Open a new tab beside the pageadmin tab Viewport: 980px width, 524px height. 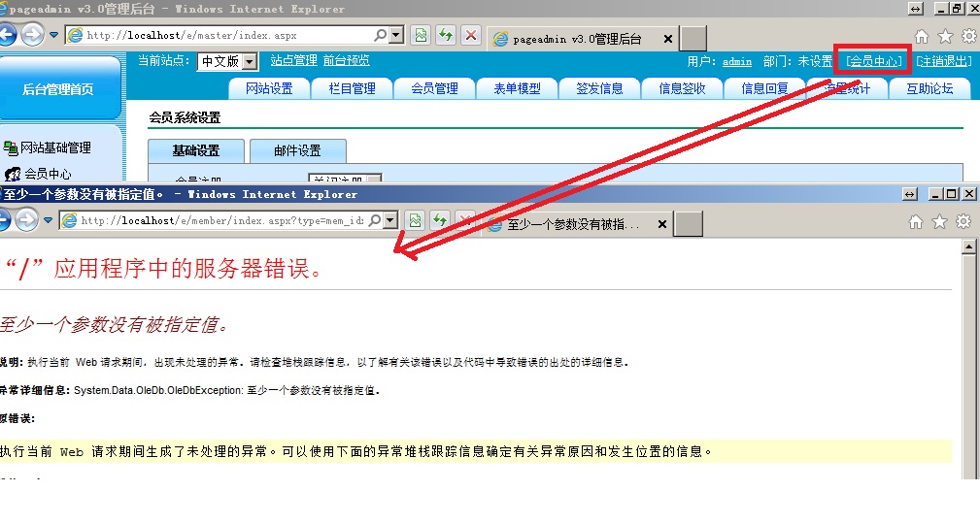(x=693, y=39)
